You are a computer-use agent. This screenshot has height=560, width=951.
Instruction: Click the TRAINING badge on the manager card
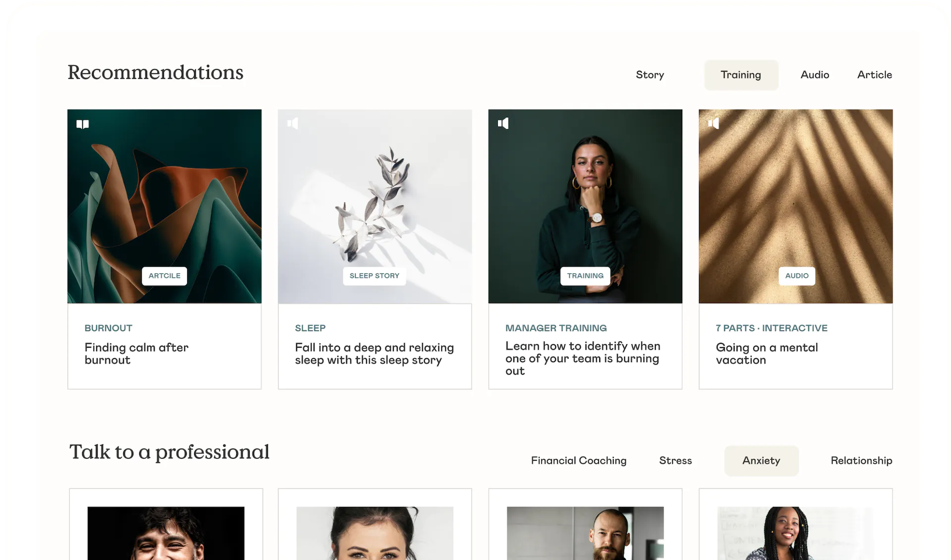coord(585,276)
